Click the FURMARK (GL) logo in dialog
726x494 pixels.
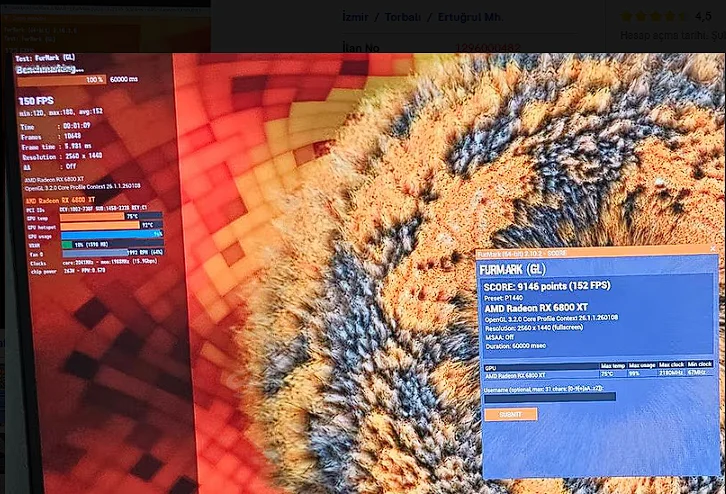pos(513,269)
